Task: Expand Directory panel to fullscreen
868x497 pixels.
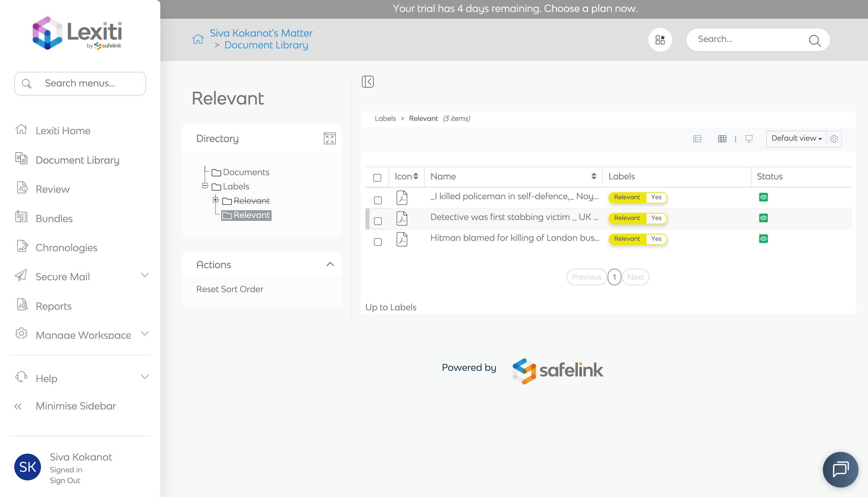Action: click(x=329, y=138)
